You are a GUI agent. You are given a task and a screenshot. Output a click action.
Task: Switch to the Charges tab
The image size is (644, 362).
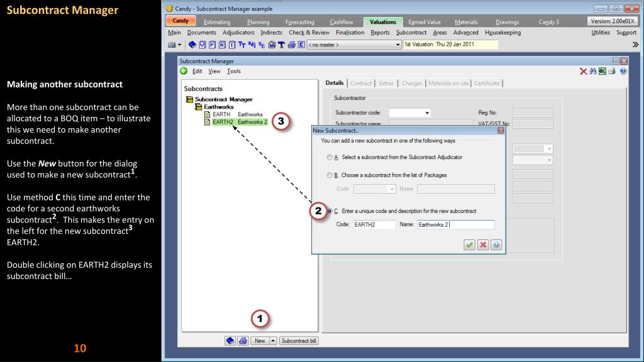(x=412, y=84)
